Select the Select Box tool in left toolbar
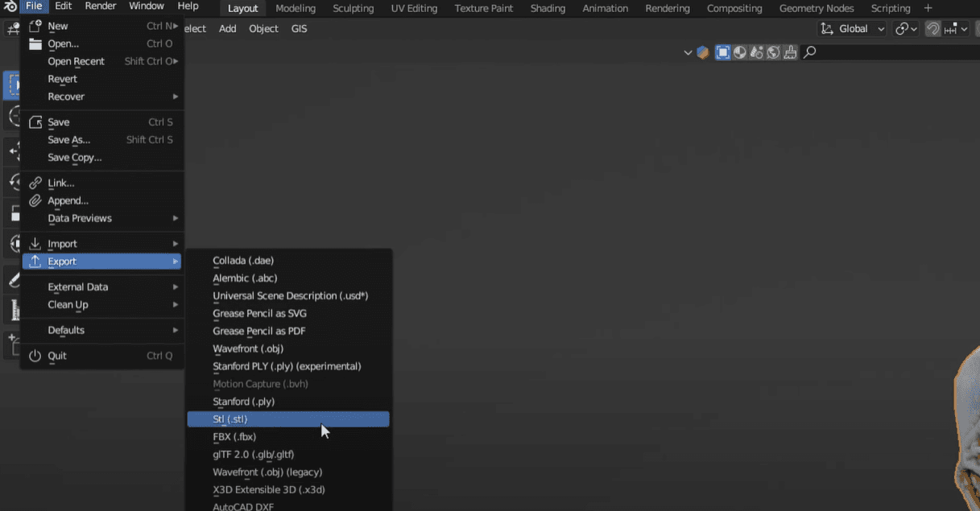This screenshot has height=511, width=980. 13,85
